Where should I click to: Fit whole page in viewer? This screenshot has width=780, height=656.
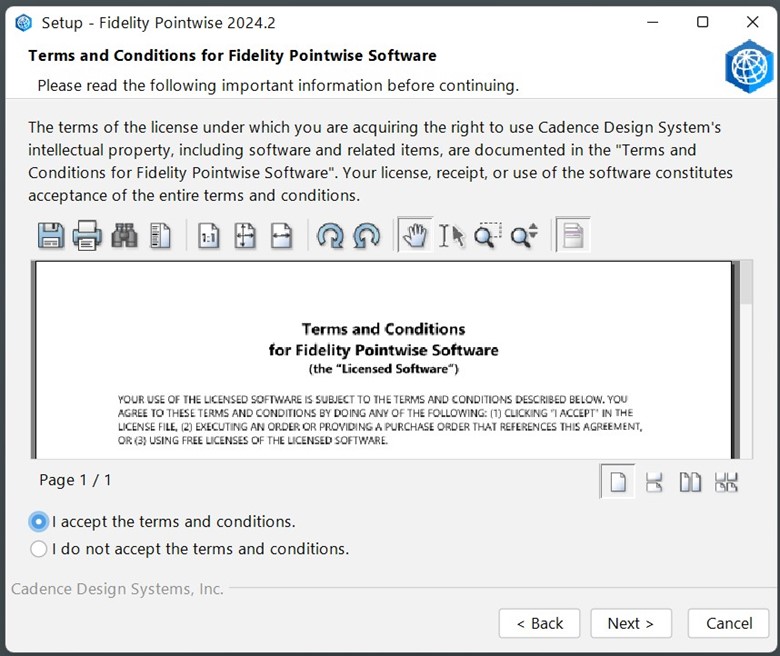(x=245, y=235)
